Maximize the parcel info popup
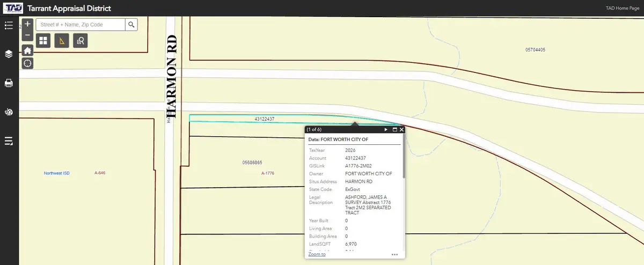The image size is (644, 265). tap(394, 129)
